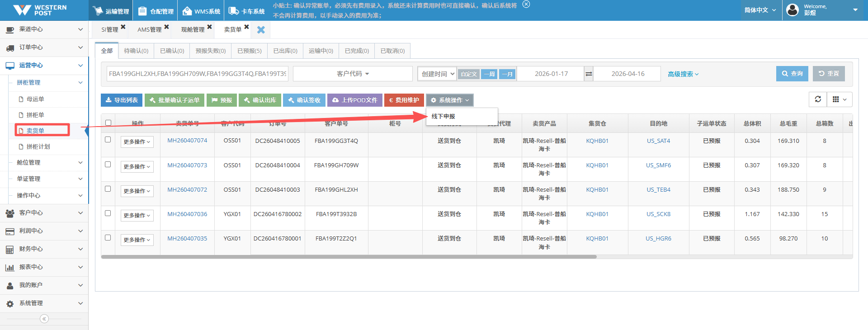868x330 pixels.
Task: Close the tip banner with the X icon
Action: [x=526, y=5]
